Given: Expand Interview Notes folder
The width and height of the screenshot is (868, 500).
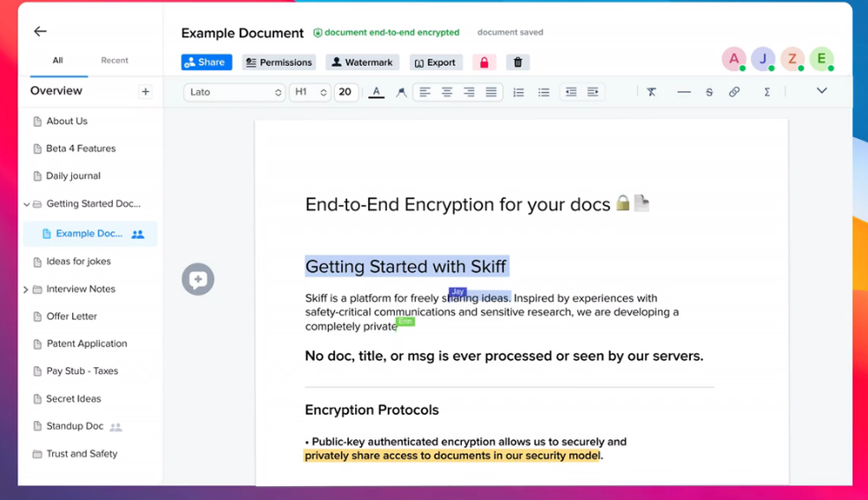Looking at the screenshot, I should tap(26, 289).
